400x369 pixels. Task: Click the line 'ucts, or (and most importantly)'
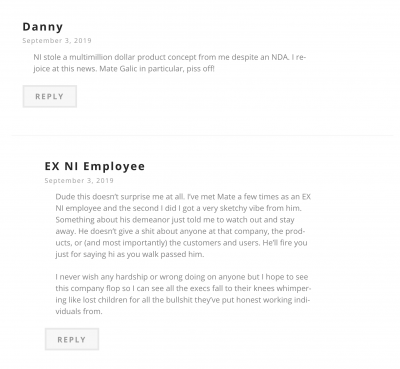181,243
